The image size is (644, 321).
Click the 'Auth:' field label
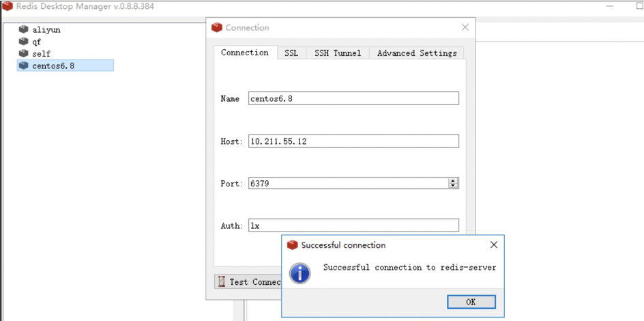(232, 225)
